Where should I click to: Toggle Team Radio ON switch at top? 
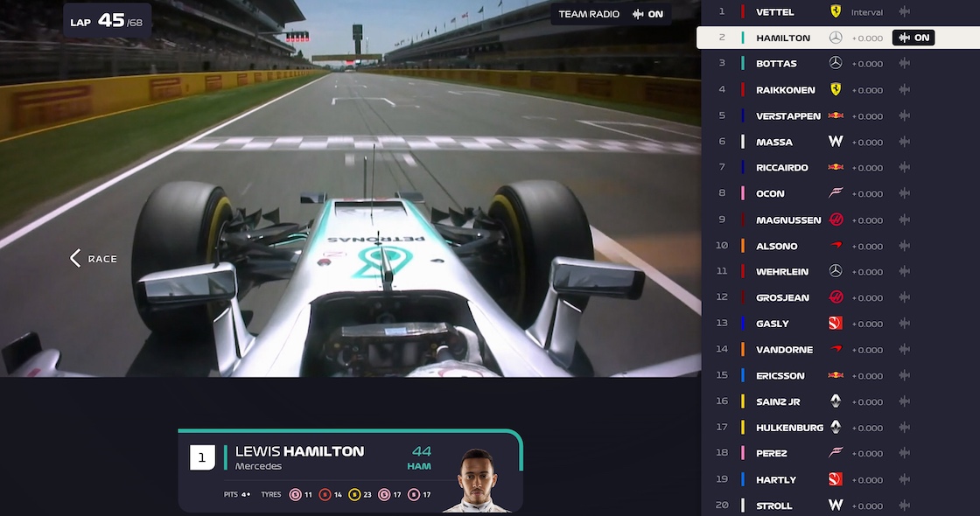(x=647, y=14)
